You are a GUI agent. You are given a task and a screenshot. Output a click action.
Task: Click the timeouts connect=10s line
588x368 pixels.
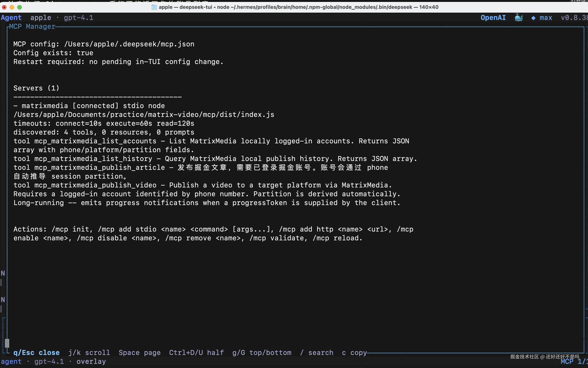click(104, 123)
